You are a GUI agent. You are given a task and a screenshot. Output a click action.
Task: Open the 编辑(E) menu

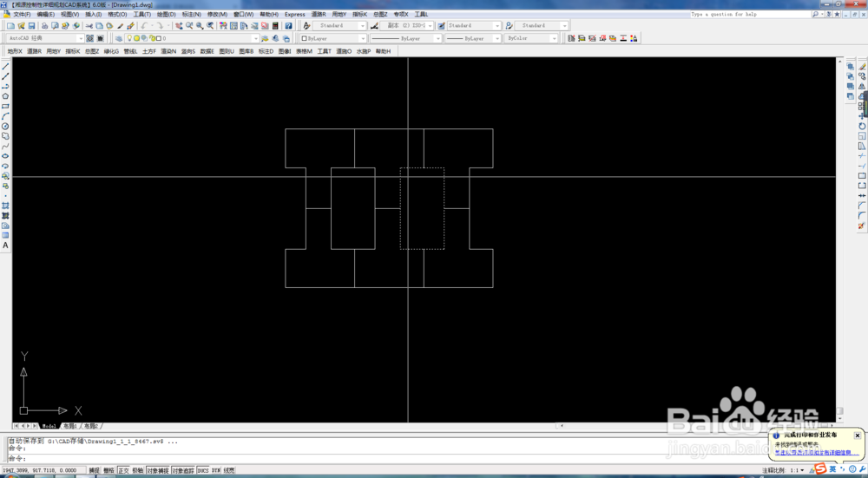pyautogui.click(x=46, y=15)
